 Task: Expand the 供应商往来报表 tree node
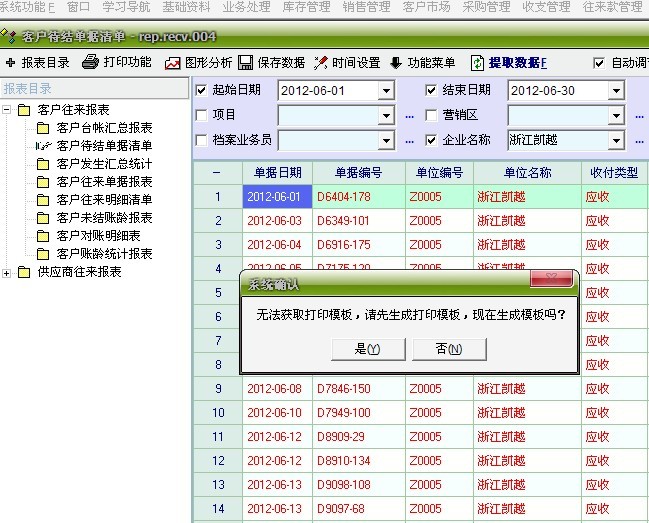click(x=8, y=272)
